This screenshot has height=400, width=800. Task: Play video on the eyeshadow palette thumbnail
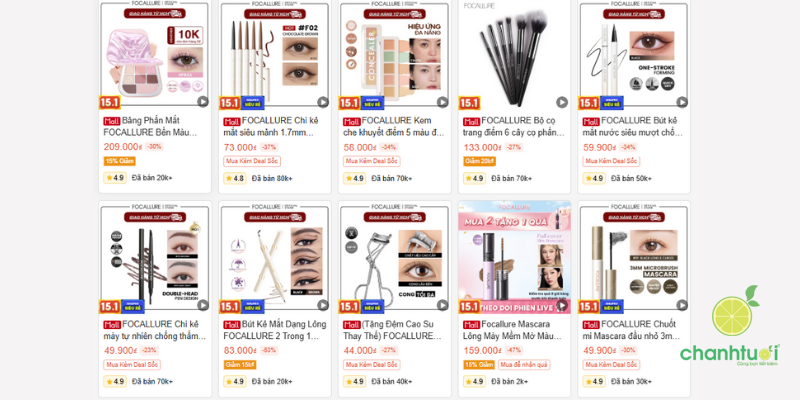point(203,102)
